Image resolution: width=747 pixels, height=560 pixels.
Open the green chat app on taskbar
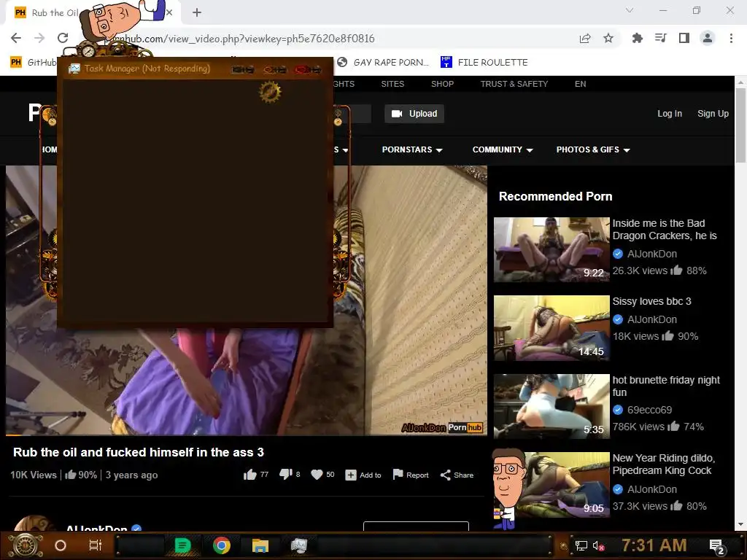[x=182, y=545]
